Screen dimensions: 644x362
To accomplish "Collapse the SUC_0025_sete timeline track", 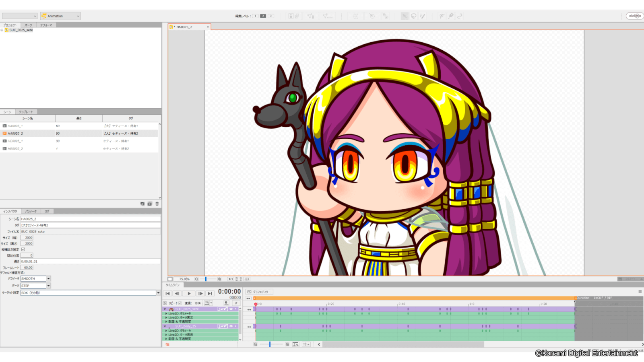I will point(165,309).
